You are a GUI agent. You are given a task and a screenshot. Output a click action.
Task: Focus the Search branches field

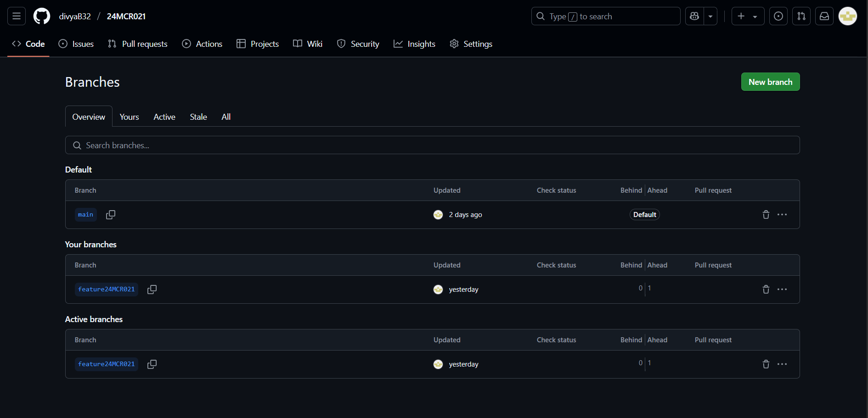point(432,145)
